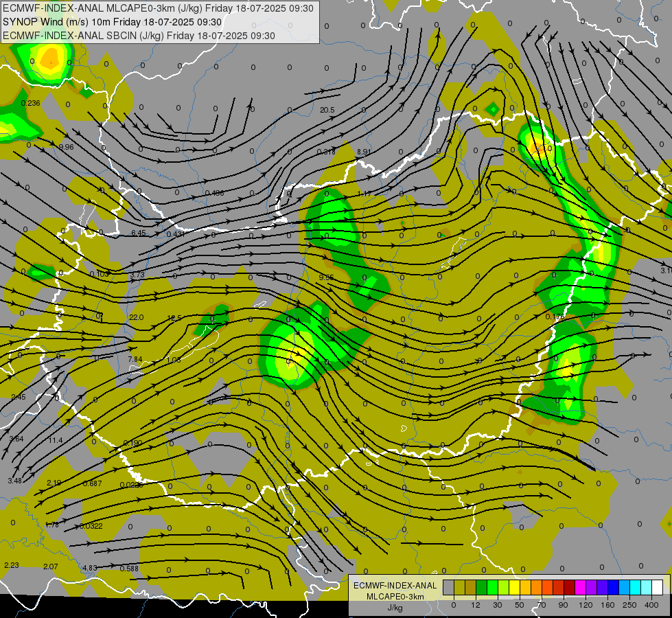Screen dimensions: 672x618
Task: Click the station value '0.431'
Action: pos(175,234)
